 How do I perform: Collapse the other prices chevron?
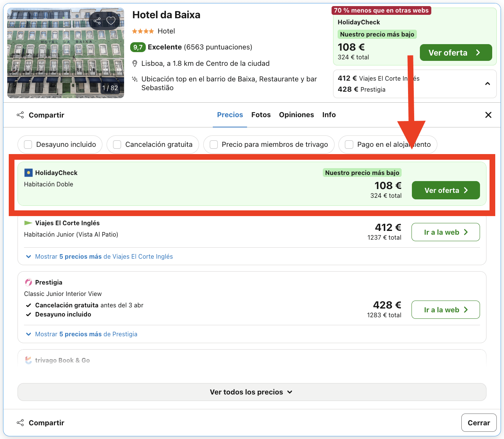point(488,84)
